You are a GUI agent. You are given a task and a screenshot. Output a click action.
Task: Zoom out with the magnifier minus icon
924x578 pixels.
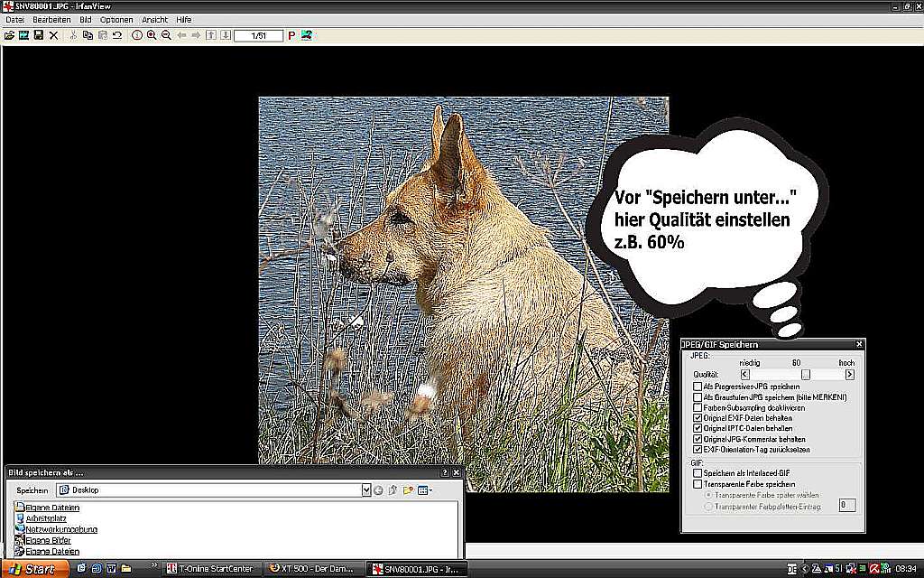coord(166,35)
